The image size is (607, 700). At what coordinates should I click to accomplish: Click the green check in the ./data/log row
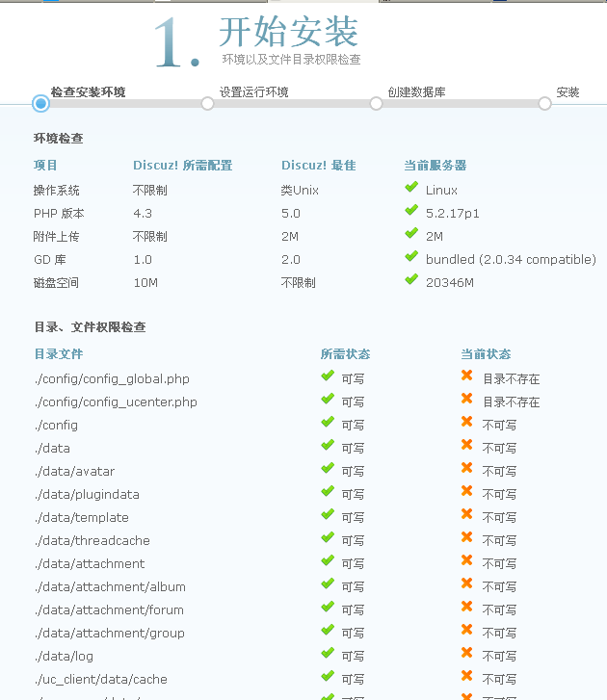[x=328, y=654]
